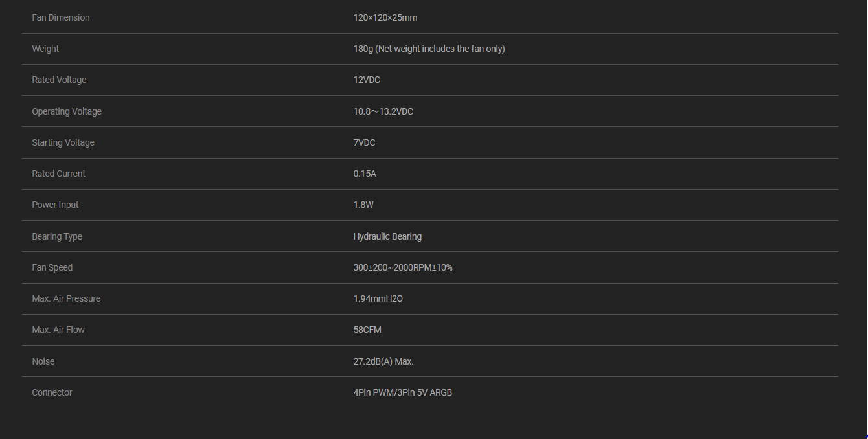
Task: Click the Rated Current label
Action: [x=58, y=174]
